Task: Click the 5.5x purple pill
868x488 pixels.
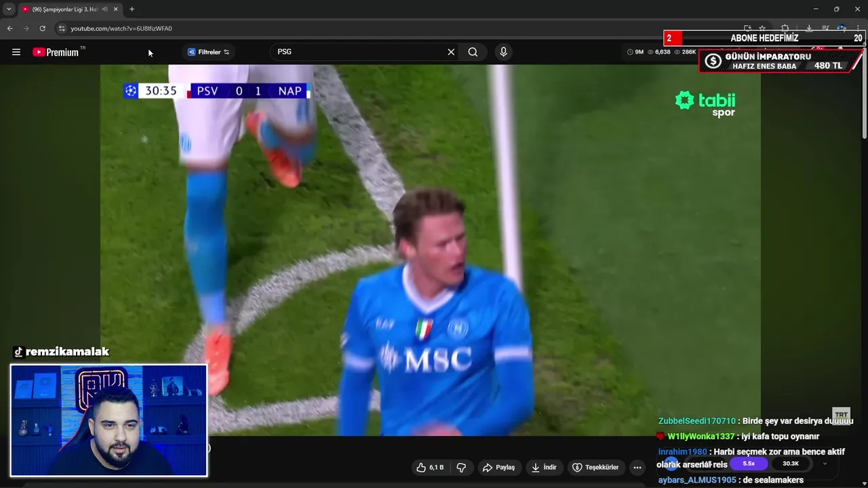Action: (x=749, y=464)
